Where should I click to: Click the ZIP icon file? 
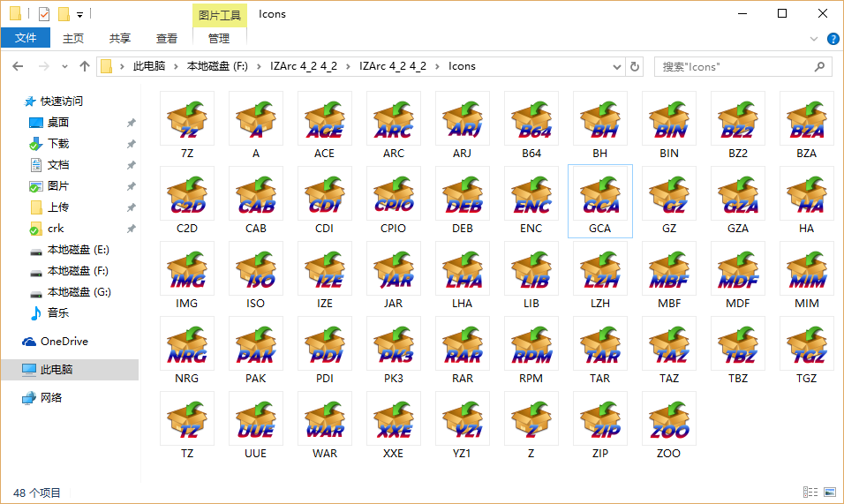pos(600,419)
